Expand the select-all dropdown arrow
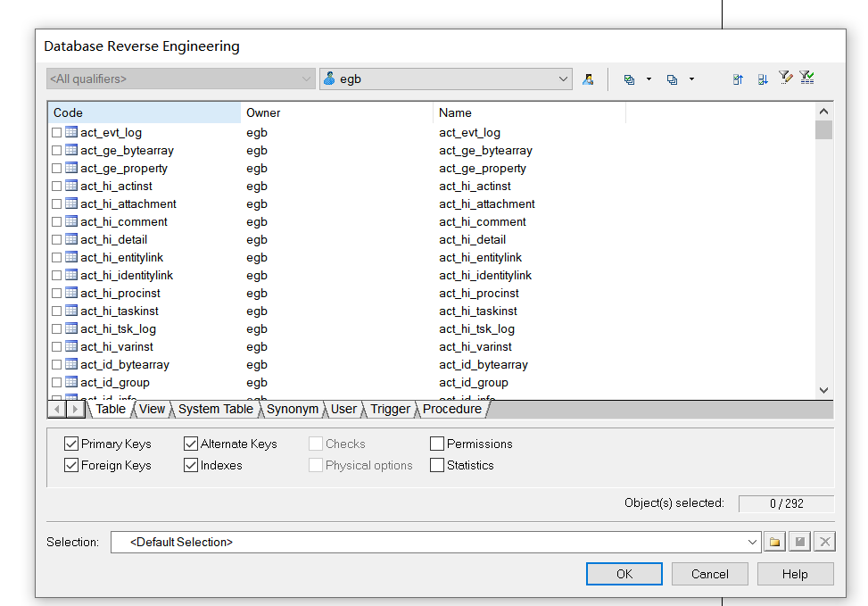This screenshot has width=868, height=606. 648,79
